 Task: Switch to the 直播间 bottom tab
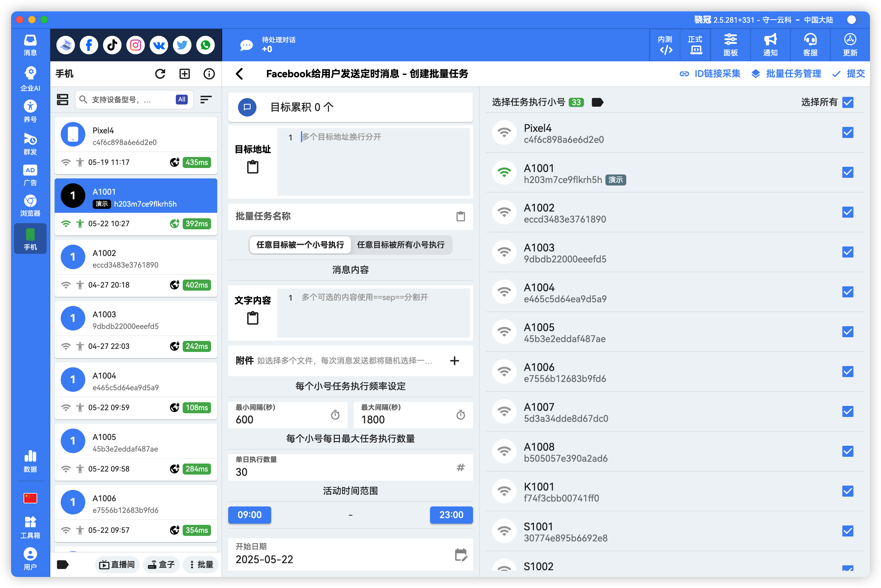117,564
